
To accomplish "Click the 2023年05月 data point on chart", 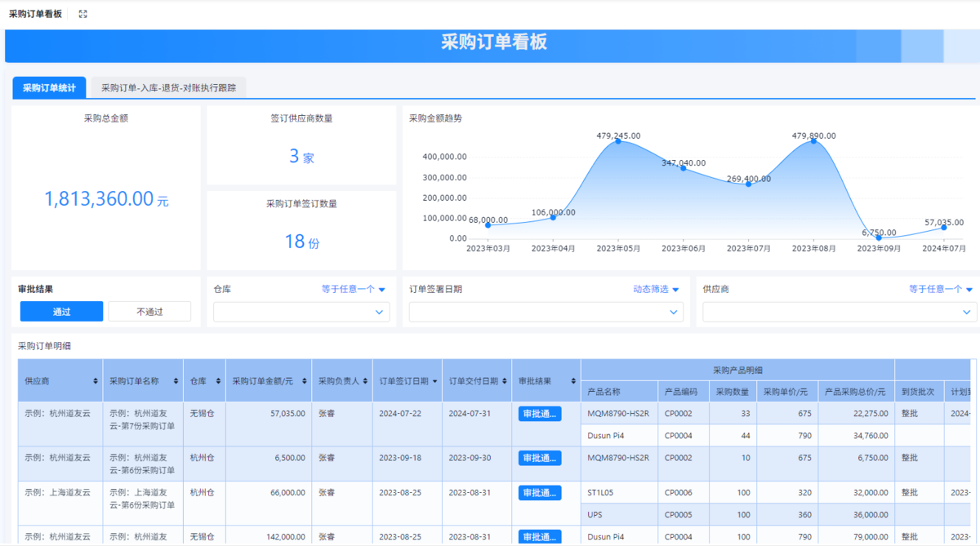I will [618, 141].
